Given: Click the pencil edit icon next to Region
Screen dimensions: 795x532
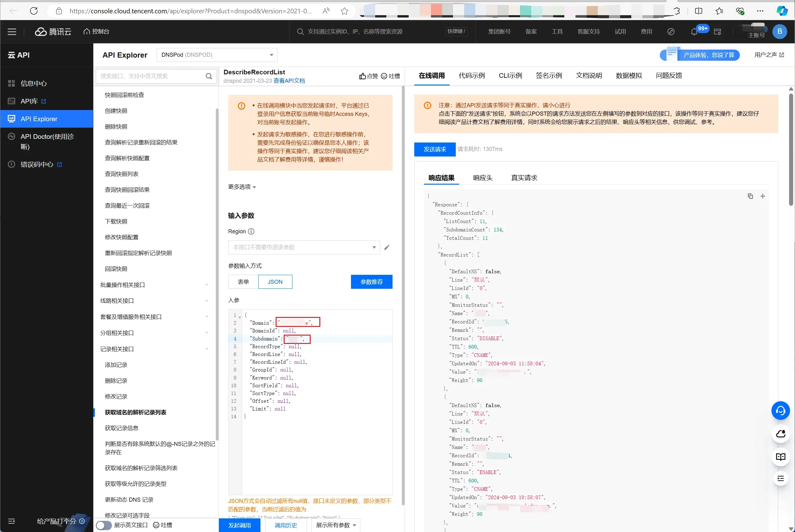Looking at the screenshot, I should (387, 247).
